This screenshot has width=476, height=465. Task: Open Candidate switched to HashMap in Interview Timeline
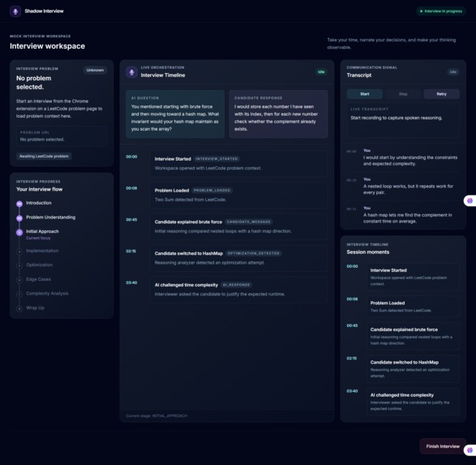(238, 258)
